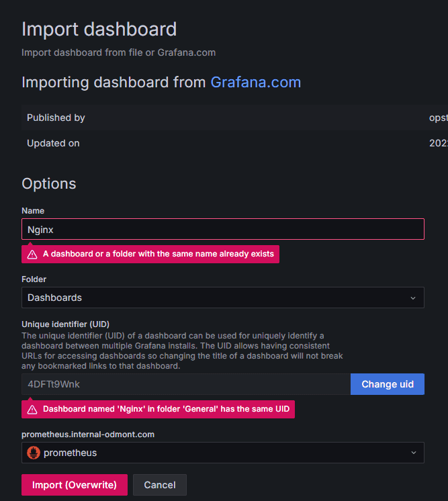Click the disabled UID field 4DFTt9Wnk
This screenshot has width=448, height=501.
coord(186,384)
